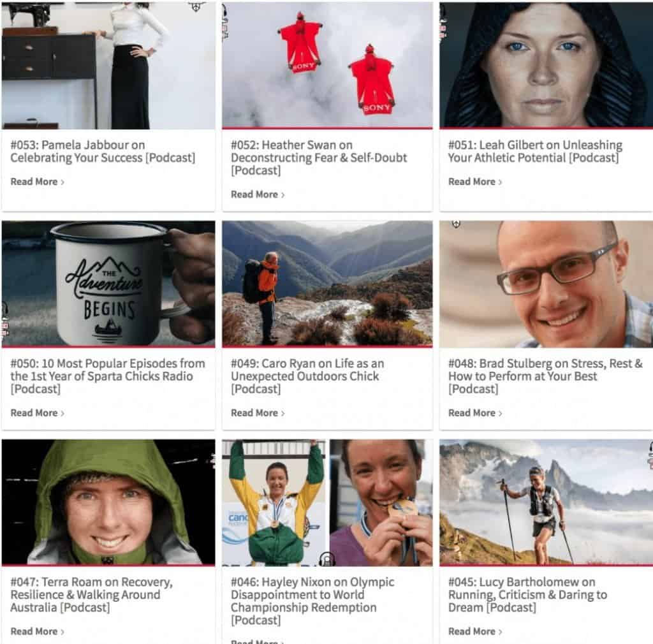Open the hiker overlooking mountains thumbnail
Viewport: 653px width, 644px height.
coord(327,284)
